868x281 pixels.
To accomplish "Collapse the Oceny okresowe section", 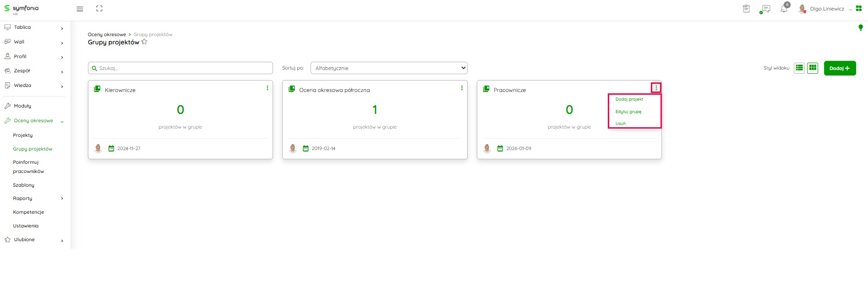I will tap(62, 121).
